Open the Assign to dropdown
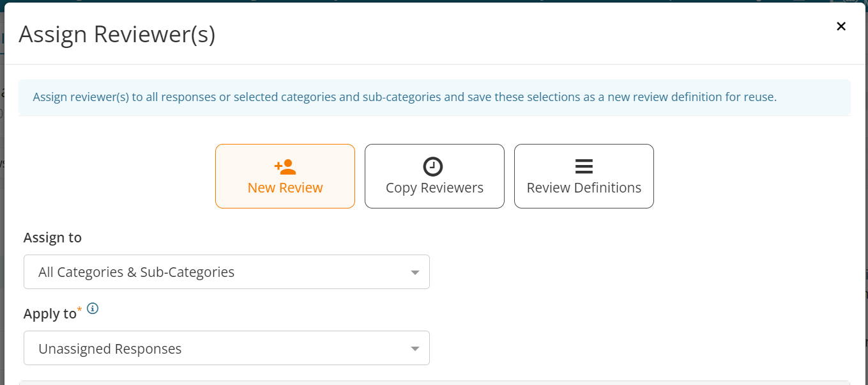This screenshot has width=868, height=385. click(227, 272)
